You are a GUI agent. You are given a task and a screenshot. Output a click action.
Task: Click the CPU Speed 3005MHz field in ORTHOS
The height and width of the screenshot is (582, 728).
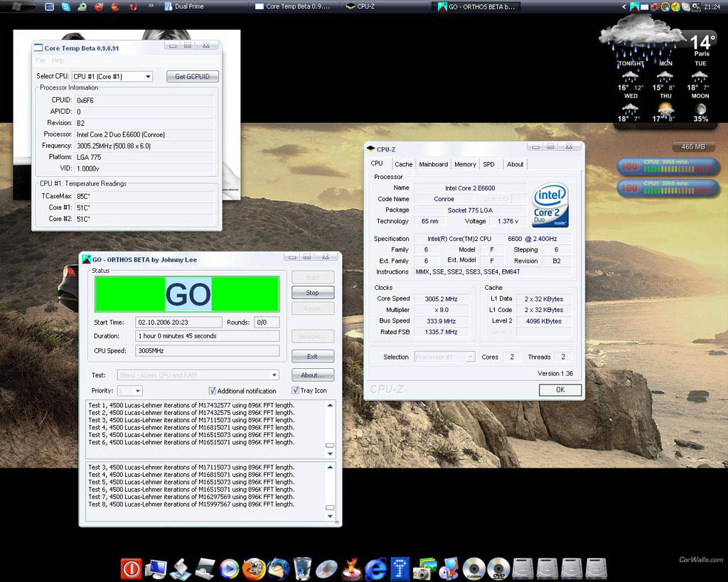click(208, 351)
